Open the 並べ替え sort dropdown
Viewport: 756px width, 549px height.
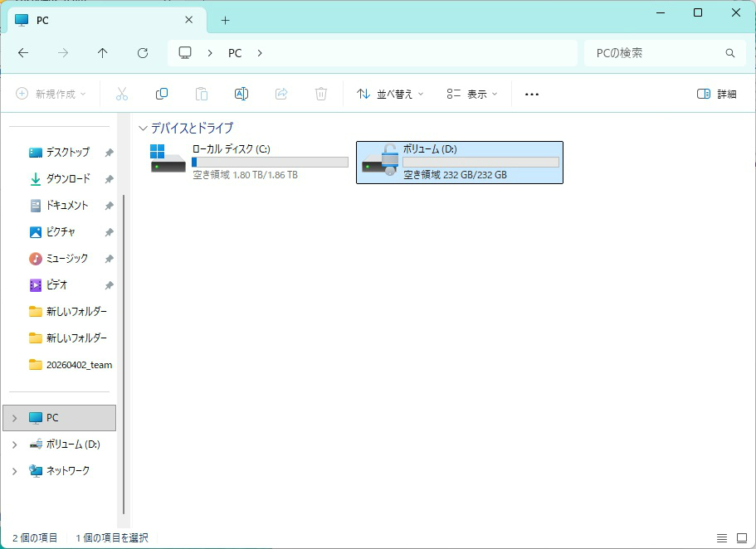[389, 94]
